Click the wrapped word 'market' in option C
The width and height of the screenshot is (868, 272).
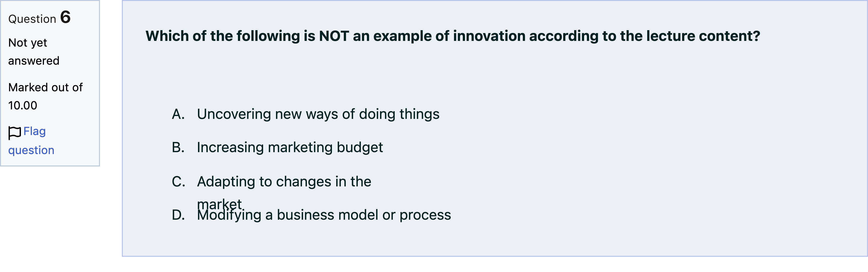point(219,204)
